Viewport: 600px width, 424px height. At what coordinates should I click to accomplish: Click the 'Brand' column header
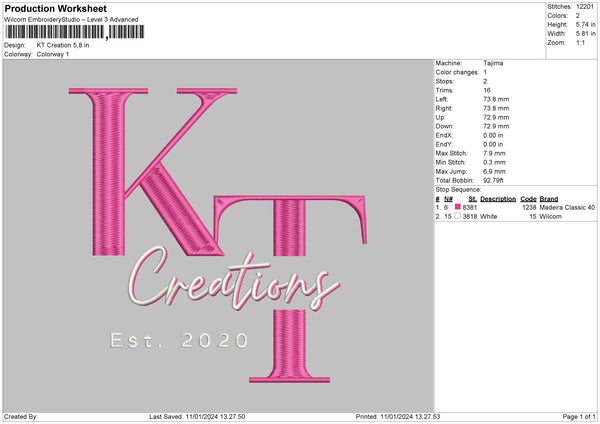pos(549,199)
